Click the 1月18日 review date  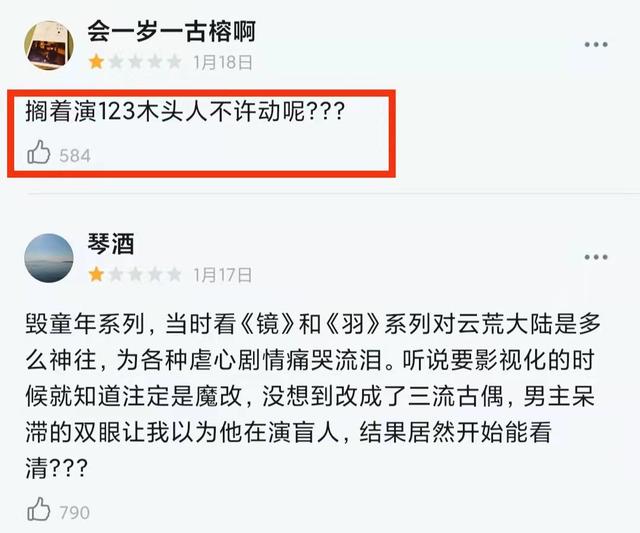223,62
